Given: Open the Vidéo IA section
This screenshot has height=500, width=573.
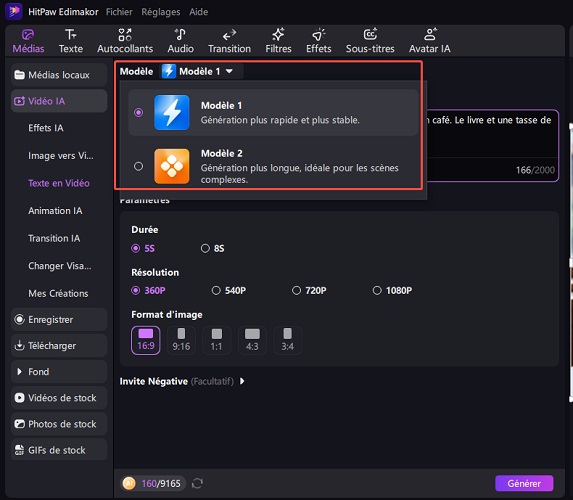Looking at the screenshot, I should pos(59,101).
